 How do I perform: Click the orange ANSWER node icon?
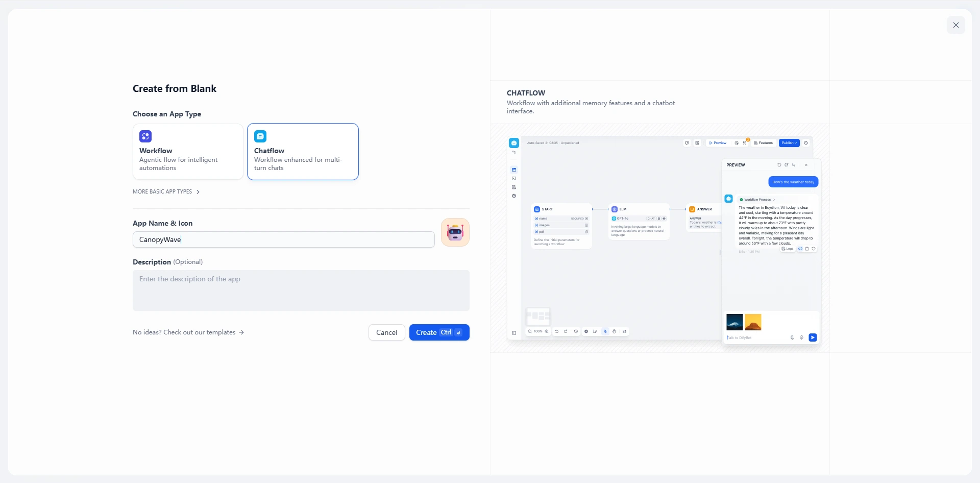tap(692, 209)
